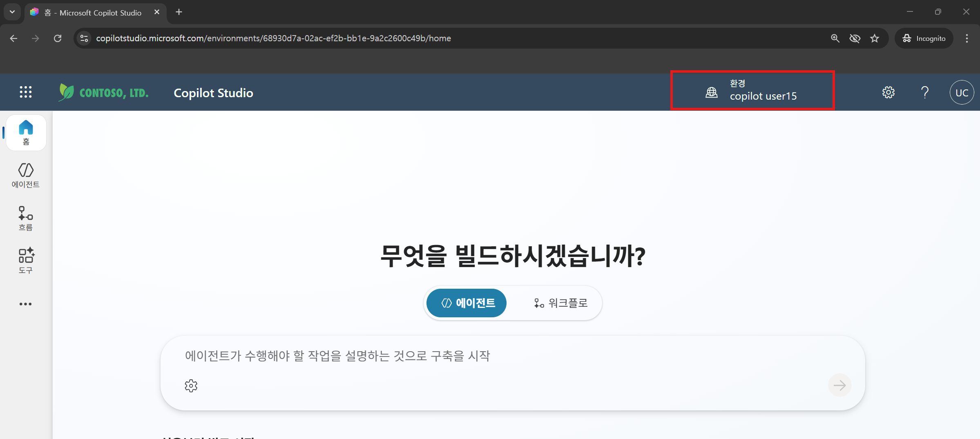
Task: Show more sidebar options ellipsis
Action: (x=25, y=304)
